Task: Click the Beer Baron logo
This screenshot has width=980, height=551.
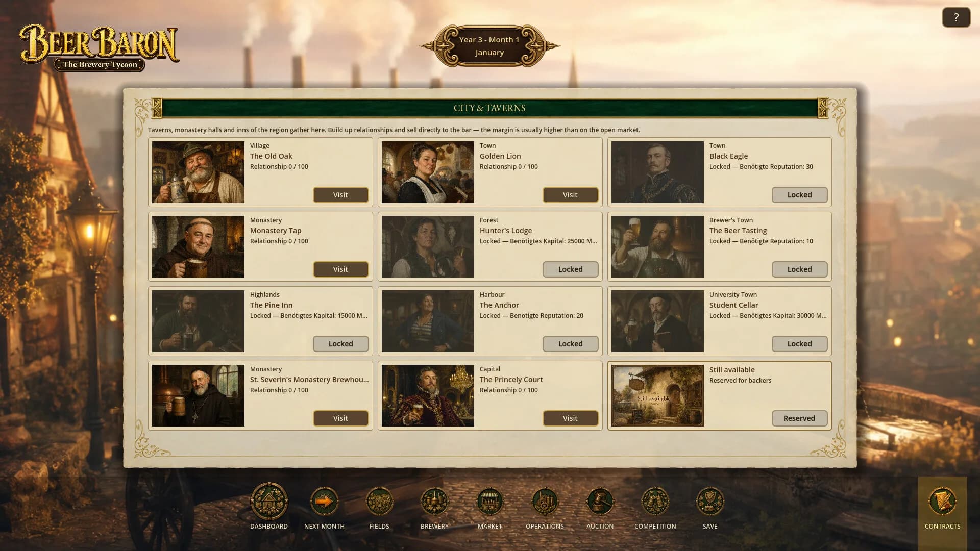Action: click(99, 47)
